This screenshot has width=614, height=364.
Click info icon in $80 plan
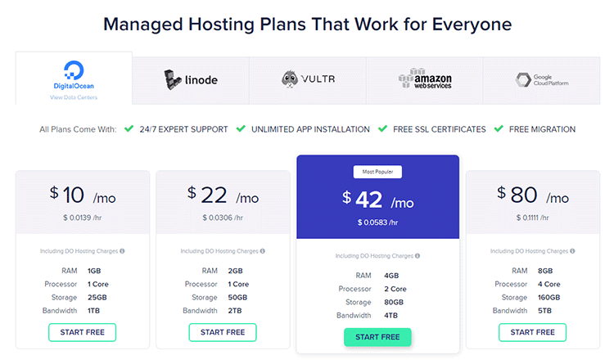(x=572, y=251)
